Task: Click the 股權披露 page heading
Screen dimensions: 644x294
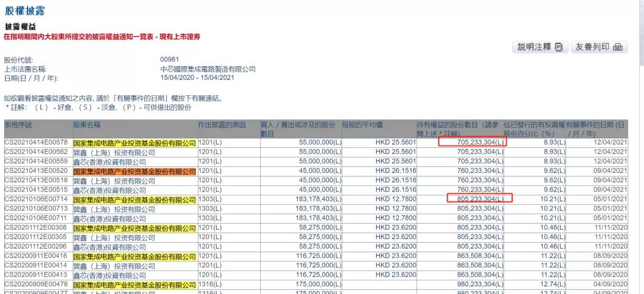Action: coord(25,11)
